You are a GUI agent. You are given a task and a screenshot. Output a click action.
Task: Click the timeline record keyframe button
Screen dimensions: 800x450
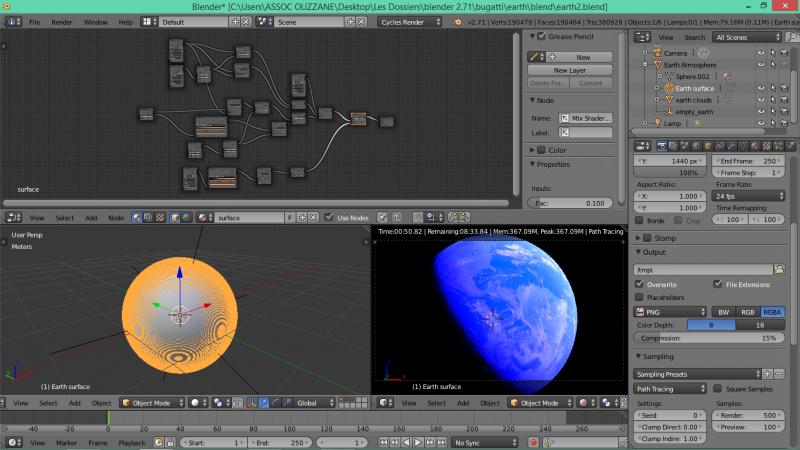(533, 442)
